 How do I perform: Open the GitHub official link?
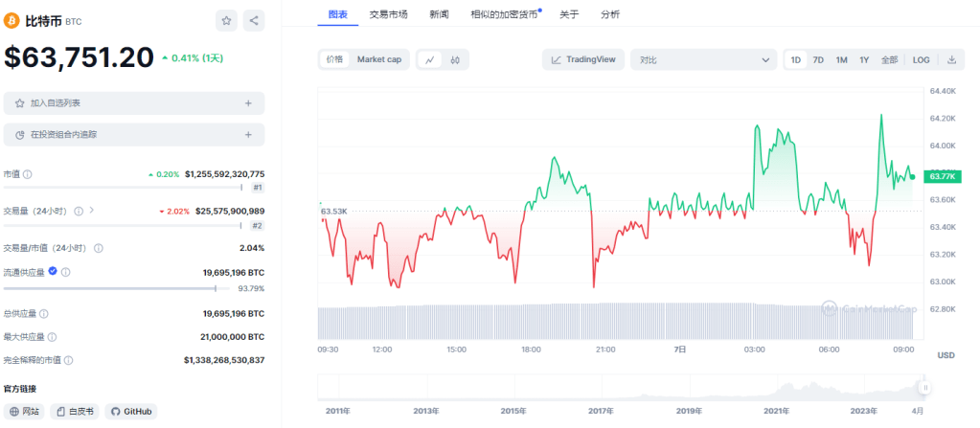[x=131, y=411]
